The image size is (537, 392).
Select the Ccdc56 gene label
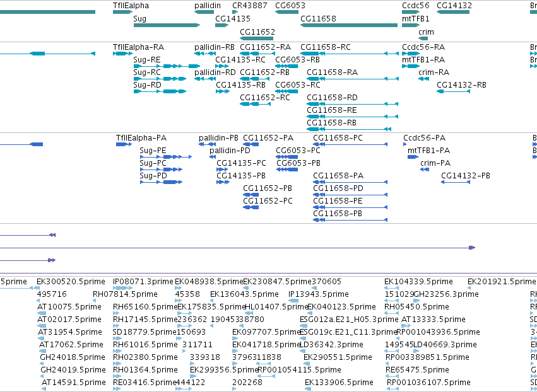415,6
